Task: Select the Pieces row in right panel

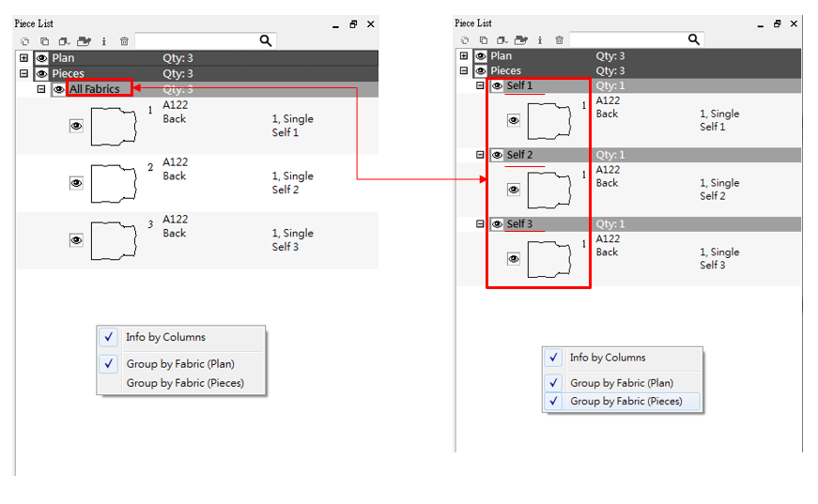Action: click(506, 70)
